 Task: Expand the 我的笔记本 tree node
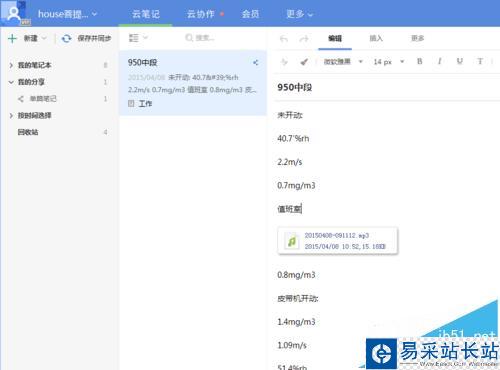pyautogui.click(x=11, y=65)
